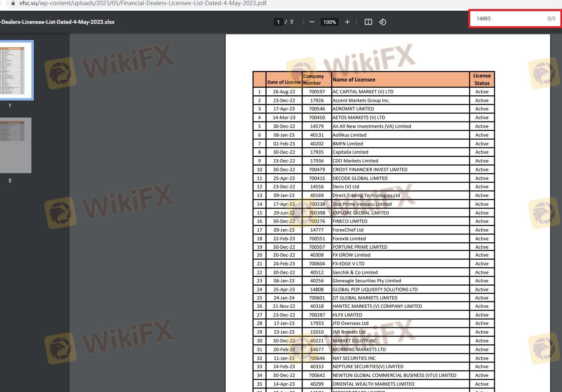This screenshot has width=562, height=392.
Task: Click the document file name in toolbar
Action: coord(58,22)
